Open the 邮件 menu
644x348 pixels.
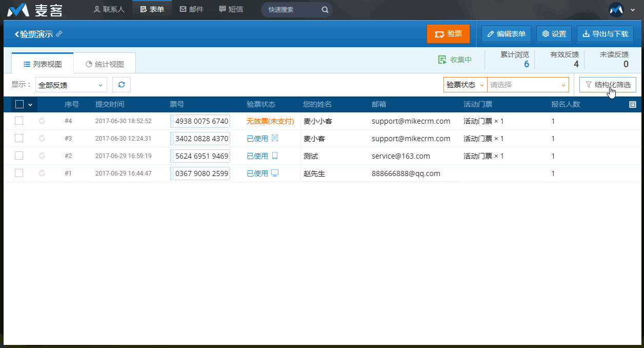pyautogui.click(x=191, y=9)
